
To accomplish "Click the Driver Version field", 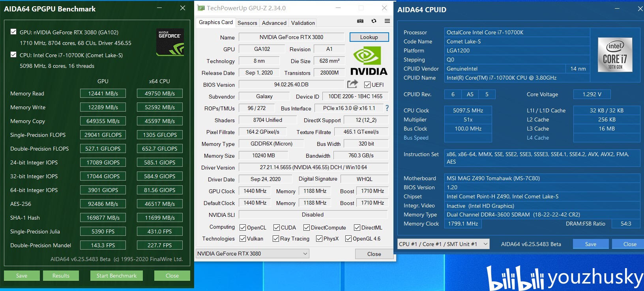I will pos(313,167).
